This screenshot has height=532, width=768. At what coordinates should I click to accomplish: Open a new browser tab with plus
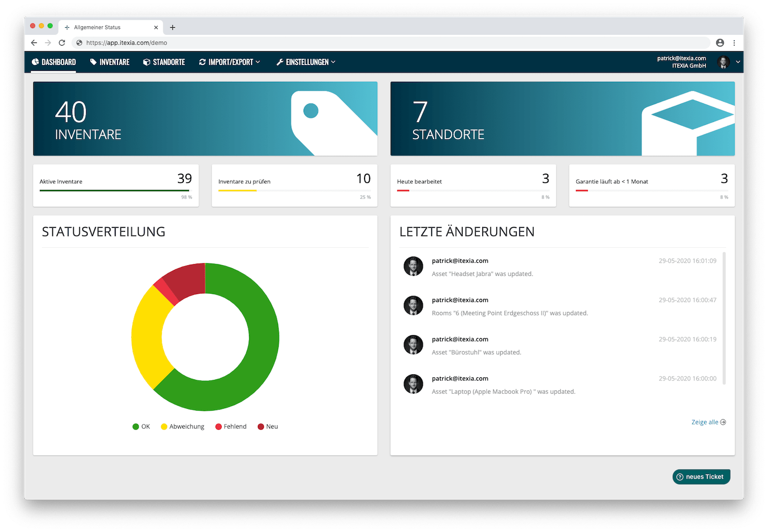click(x=173, y=28)
